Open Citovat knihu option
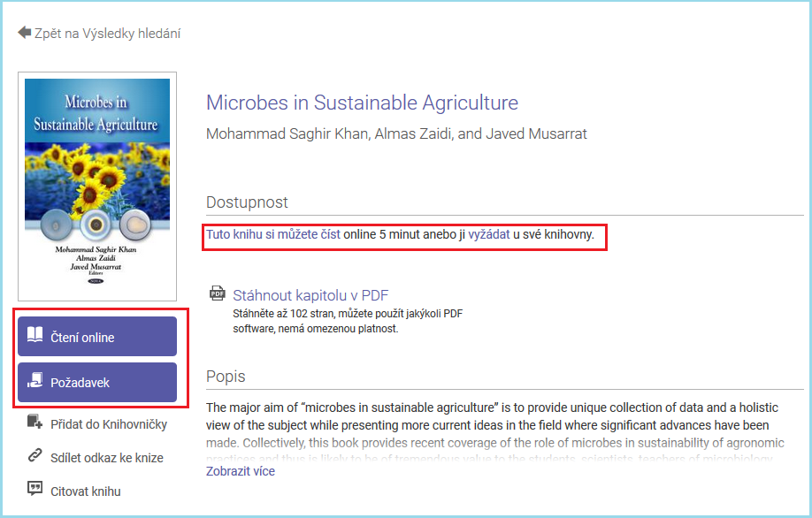Screen dimensions: 812x518 click(86, 491)
